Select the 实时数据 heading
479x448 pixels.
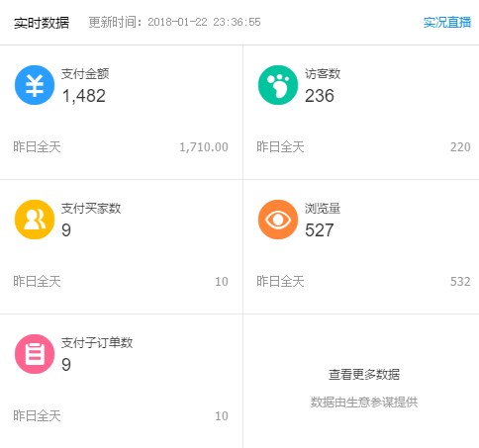(42, 23)
